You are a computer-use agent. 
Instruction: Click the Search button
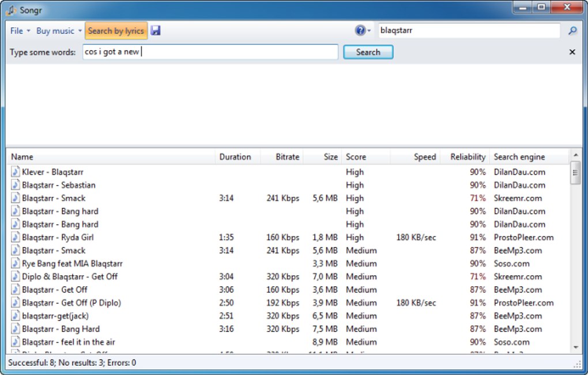368,52
